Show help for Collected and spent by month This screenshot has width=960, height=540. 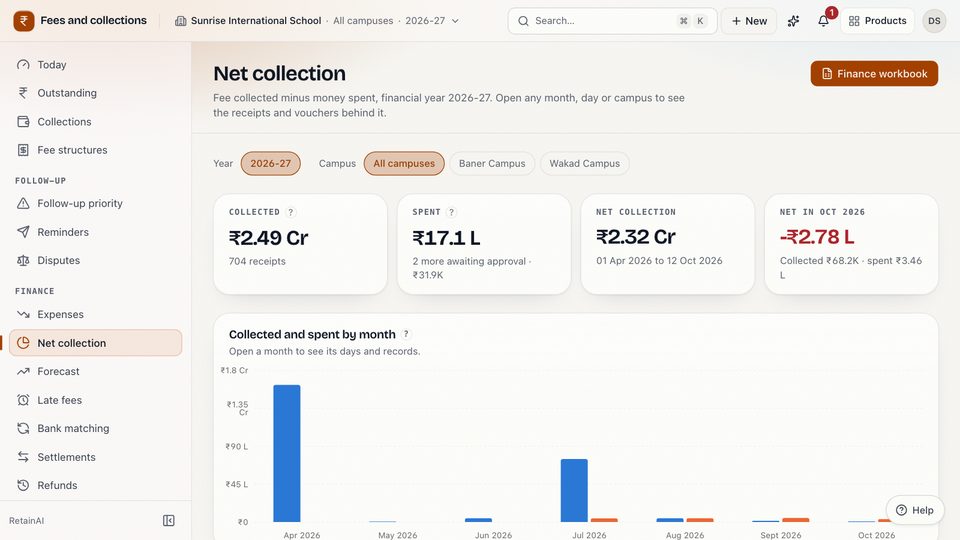tap(406, 334)
